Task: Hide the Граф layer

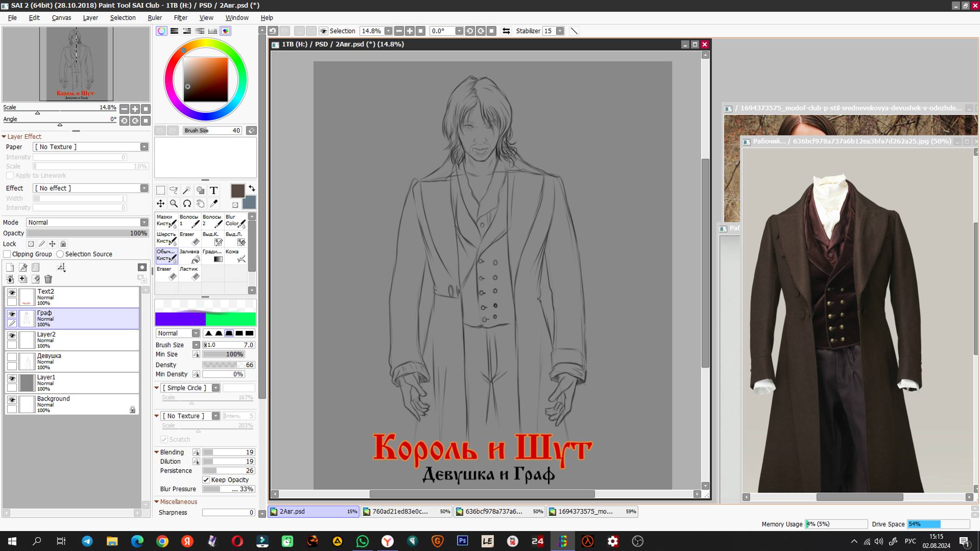Action: tap(12, 314)
